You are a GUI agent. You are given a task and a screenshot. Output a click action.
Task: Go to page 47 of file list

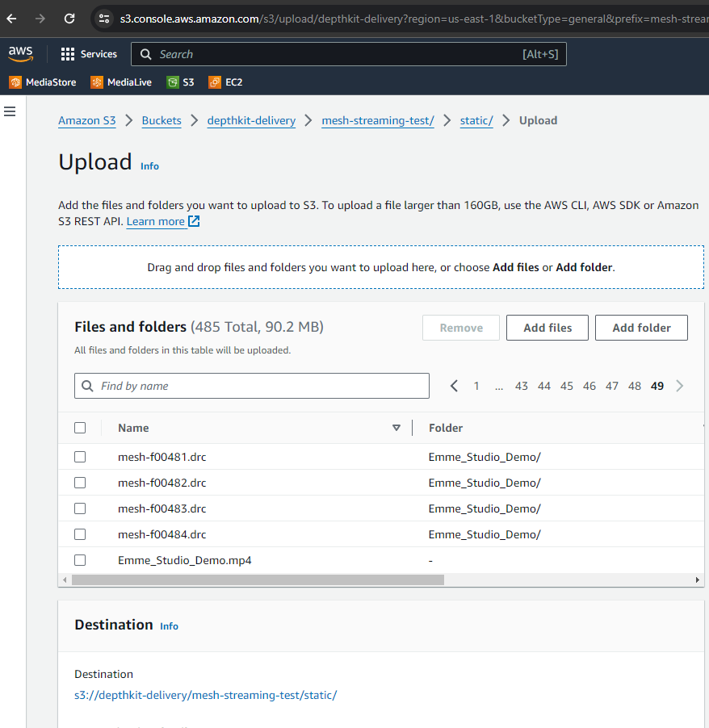click(612, 386)
